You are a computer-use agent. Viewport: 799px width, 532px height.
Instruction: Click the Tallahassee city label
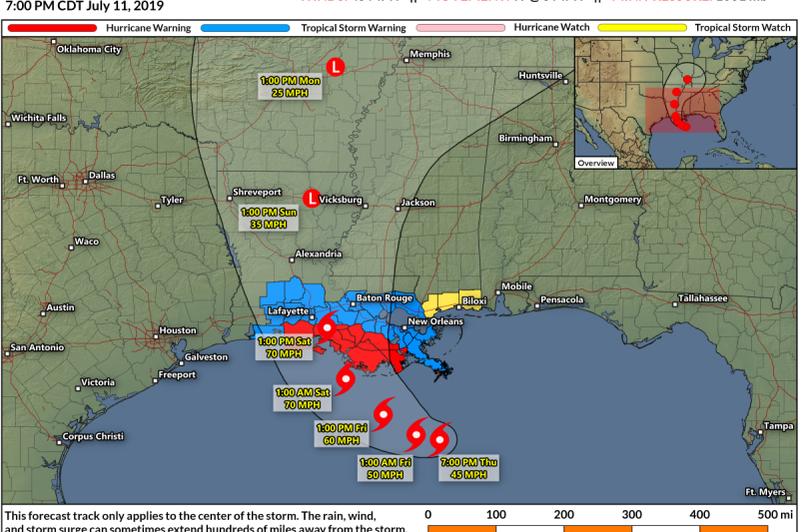(703, 298)
